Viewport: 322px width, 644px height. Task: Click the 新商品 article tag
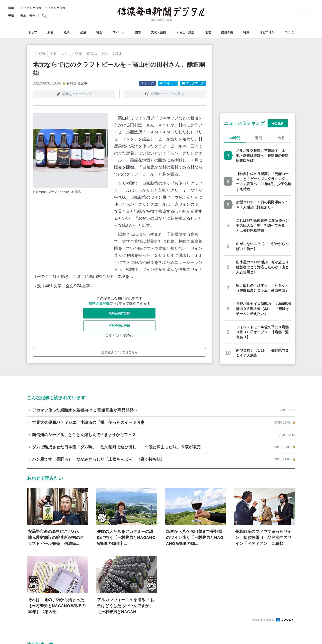pos(92,54)
